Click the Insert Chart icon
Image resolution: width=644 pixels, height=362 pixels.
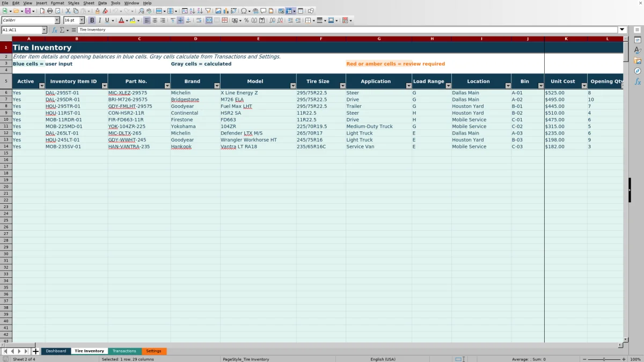click(225, 11)
